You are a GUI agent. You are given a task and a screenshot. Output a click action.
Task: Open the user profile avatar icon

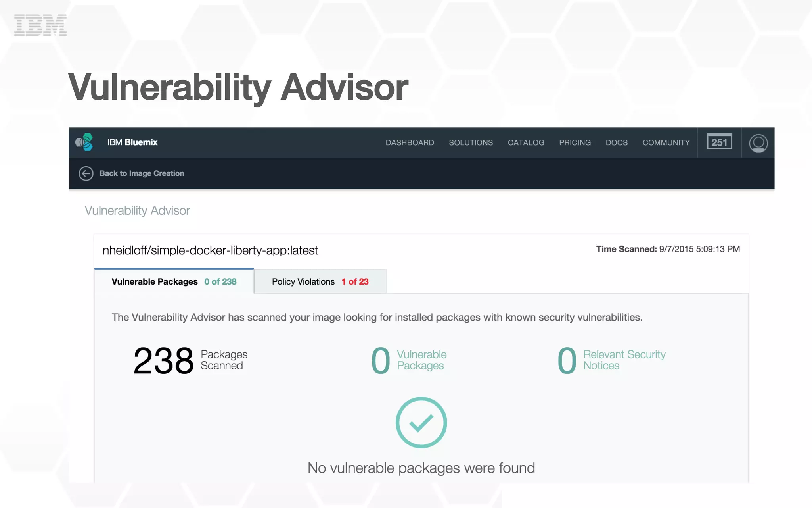pos(758,143)
